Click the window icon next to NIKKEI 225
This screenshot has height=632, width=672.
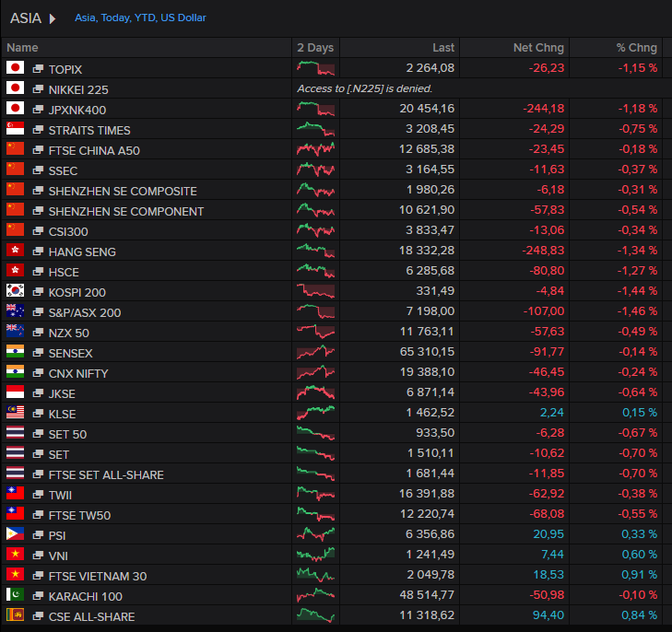38,89
